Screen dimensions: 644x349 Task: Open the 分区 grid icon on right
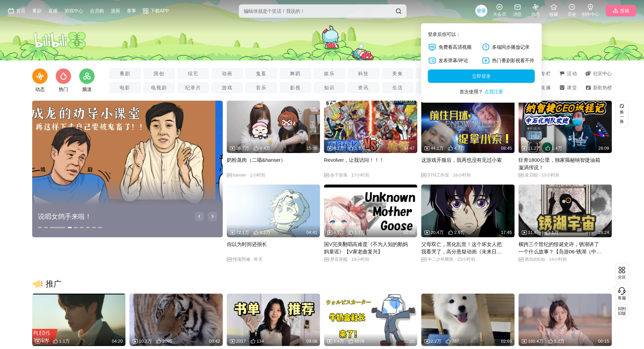622,273
